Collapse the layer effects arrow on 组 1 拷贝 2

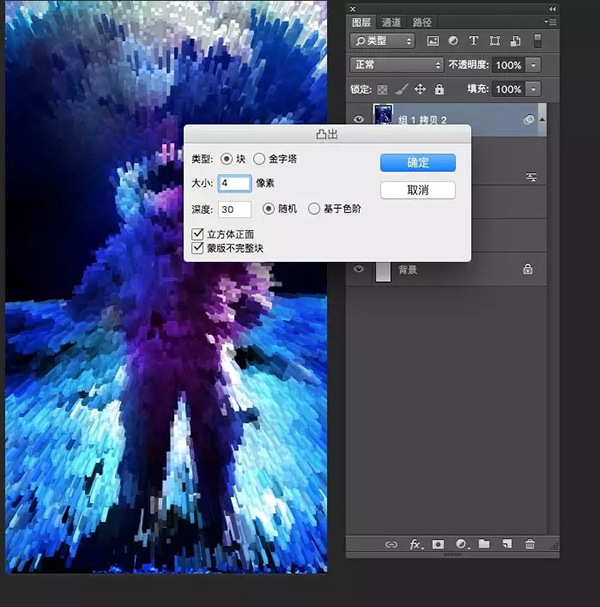pos(542,120)
